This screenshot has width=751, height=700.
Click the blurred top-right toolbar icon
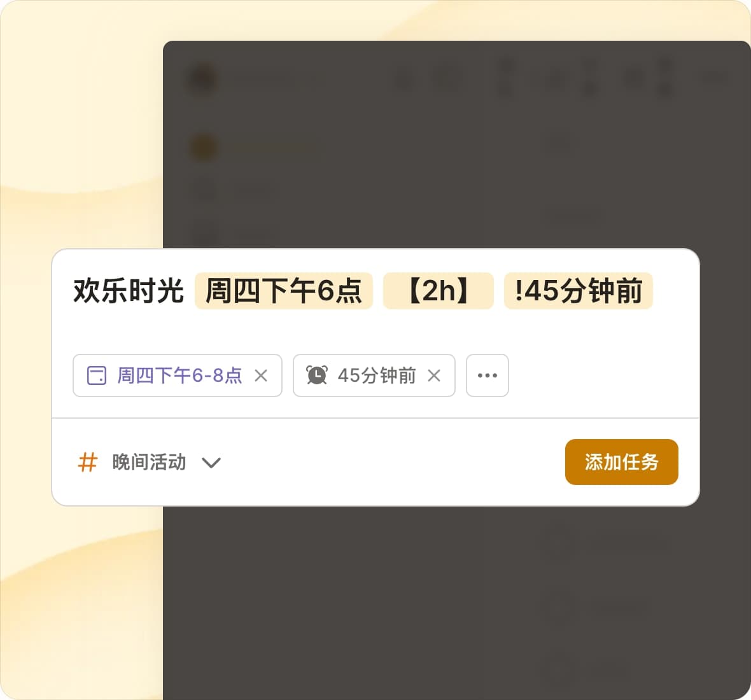click(716, 78)
